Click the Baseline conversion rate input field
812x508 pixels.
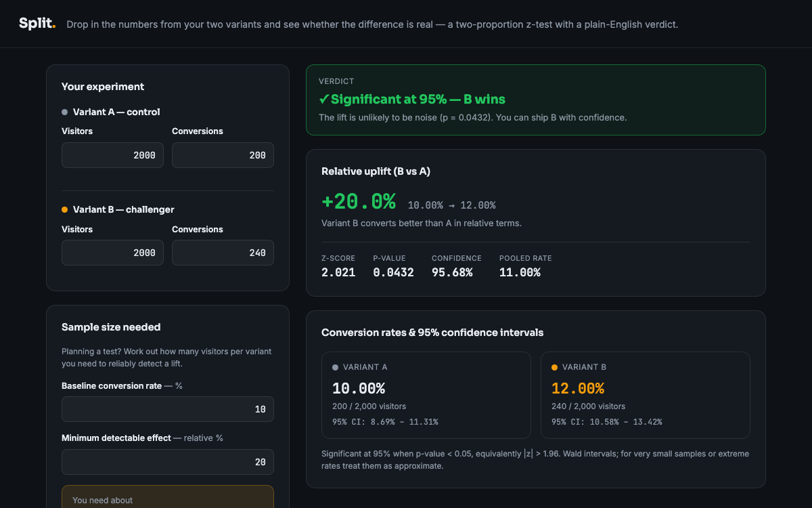tap(168, 409)
